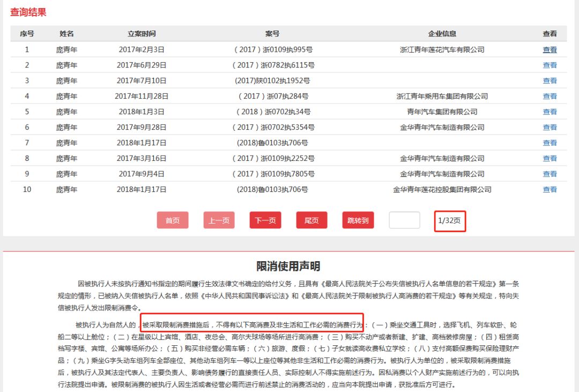Go to first page with 首页 button
This screenshot has width=579, height=392.
173,220
